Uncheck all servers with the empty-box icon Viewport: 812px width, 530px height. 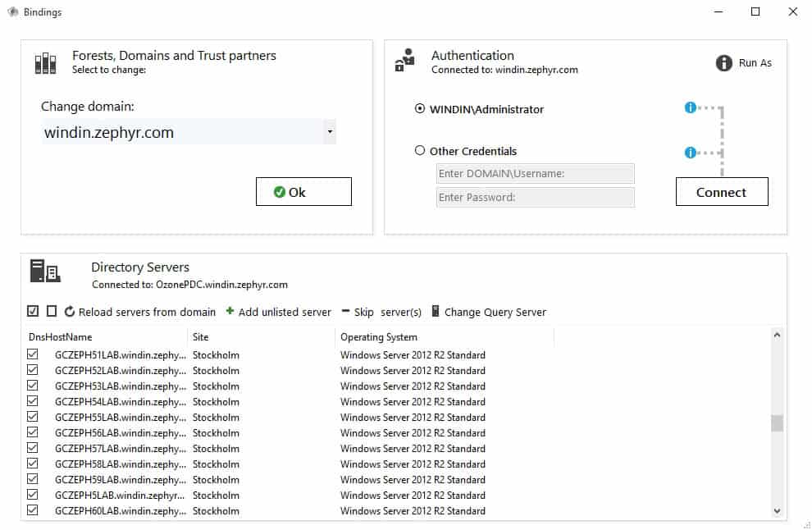pyautogui.click(x=52, y=311)
